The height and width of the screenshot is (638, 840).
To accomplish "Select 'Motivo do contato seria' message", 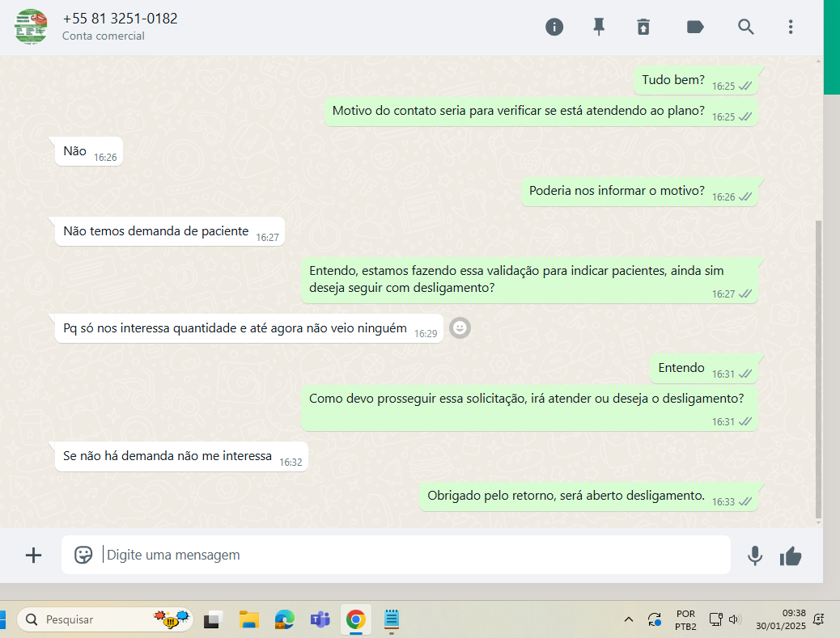I will pyautogui.click(x=541, y=112).
